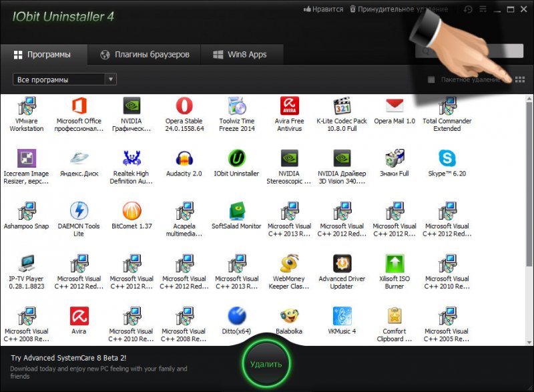
Task: Open the main menu lines icon
Action: click(483, 9)
